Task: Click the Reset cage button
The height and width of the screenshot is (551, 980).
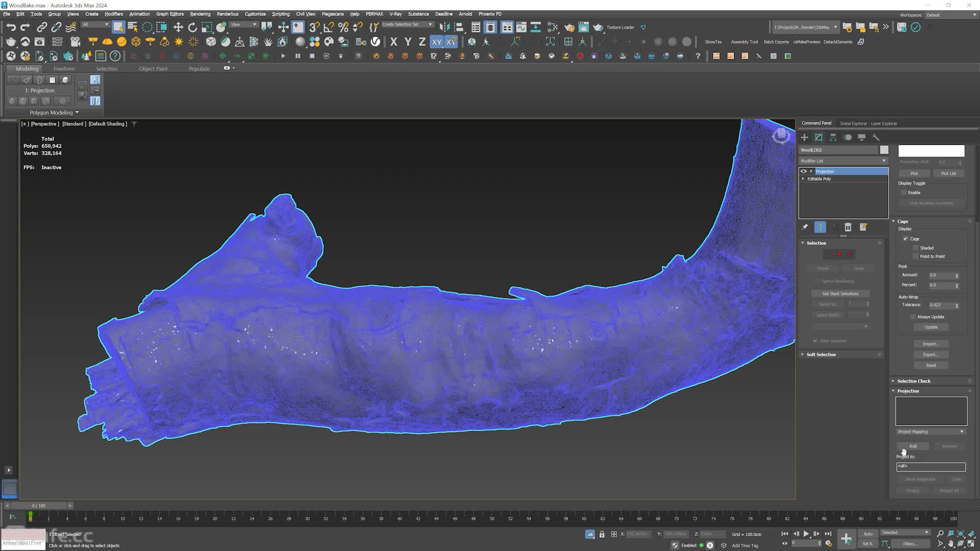Action: pyautogui.click(x=931, y=366)
